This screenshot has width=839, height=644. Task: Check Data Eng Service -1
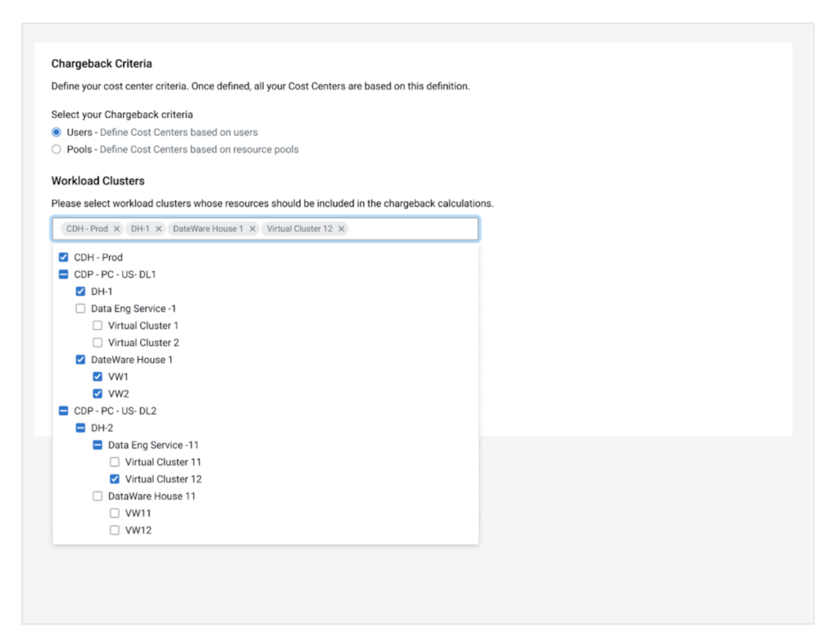coord(80,308)
